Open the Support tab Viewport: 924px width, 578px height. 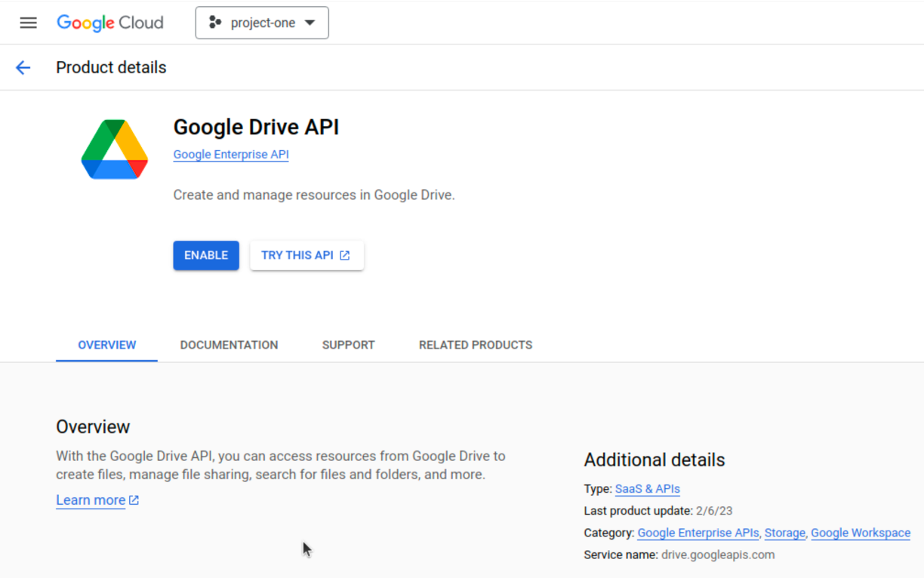[348, 345]
